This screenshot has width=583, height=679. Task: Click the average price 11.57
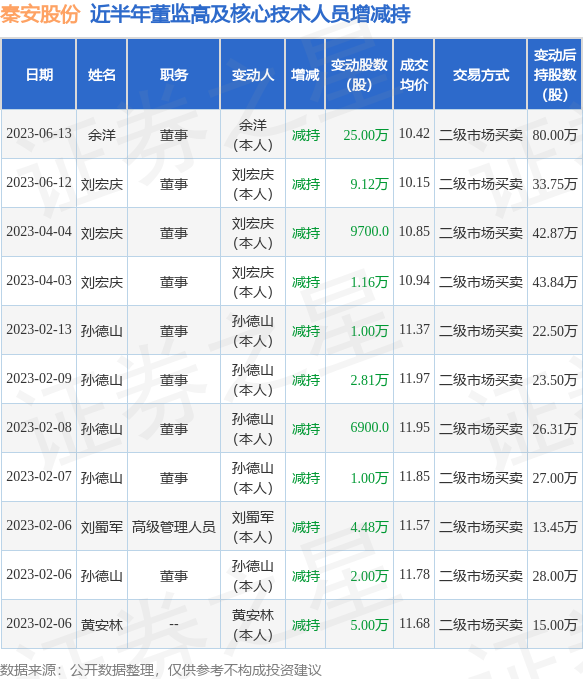[x=414, y=525]
